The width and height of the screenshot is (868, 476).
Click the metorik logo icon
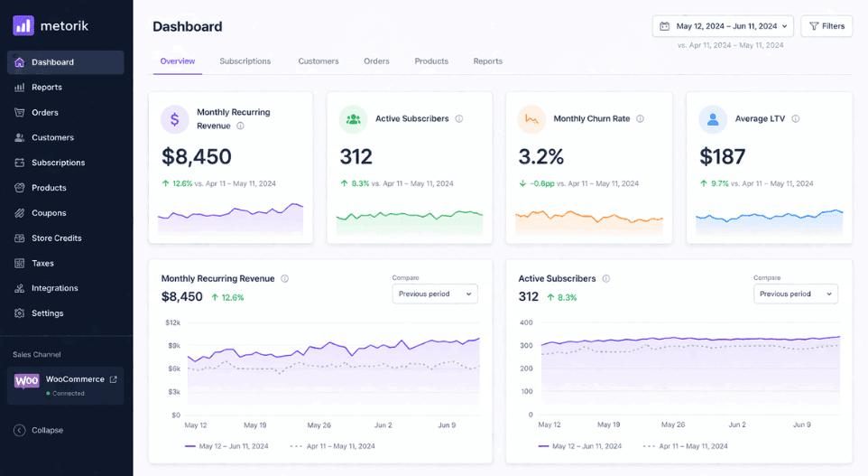tap(23, 25)
